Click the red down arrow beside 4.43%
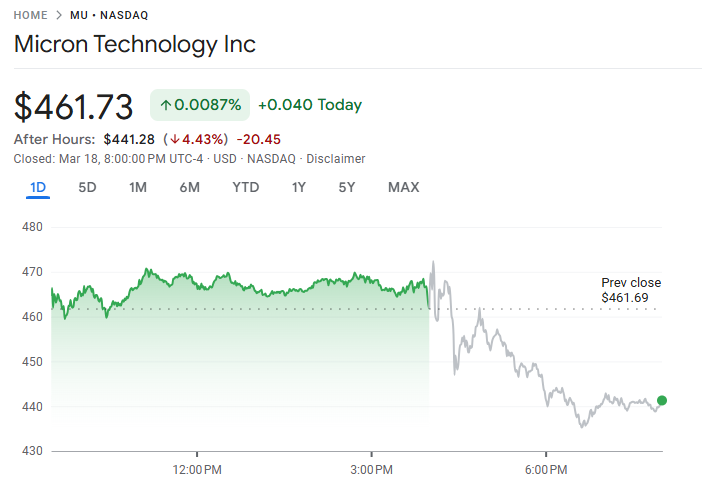The height and width of the screenshot is (487, 702). coord(173,139)
